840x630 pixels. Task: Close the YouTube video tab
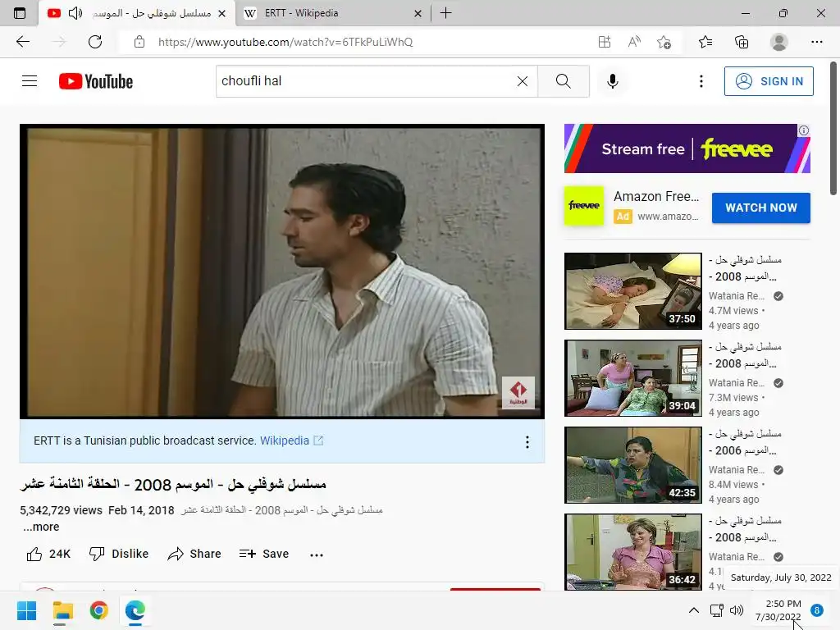tap(221, 13)
